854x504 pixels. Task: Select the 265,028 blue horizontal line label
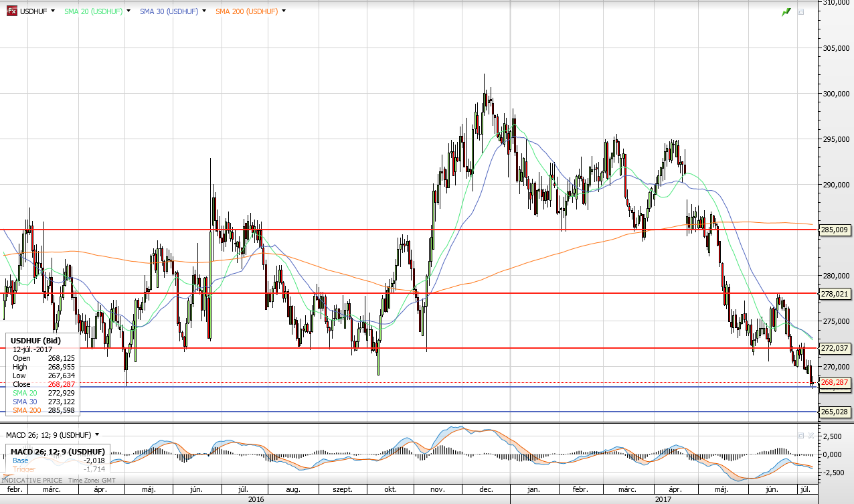[x=834, y=412]
